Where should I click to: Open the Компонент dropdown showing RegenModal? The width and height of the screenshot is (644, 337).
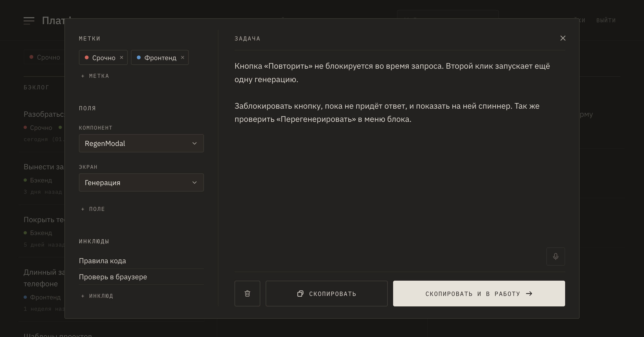[x=141, y=143]
